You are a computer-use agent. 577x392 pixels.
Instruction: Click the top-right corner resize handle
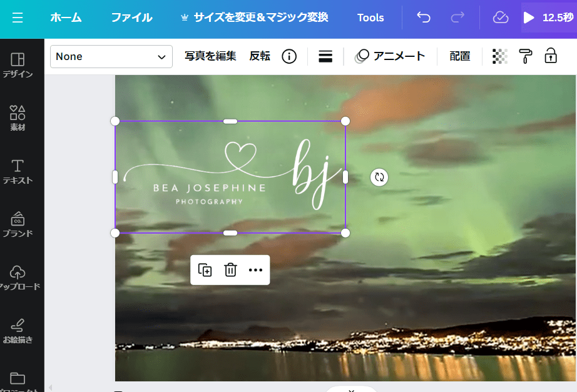[x=345, y=121]
